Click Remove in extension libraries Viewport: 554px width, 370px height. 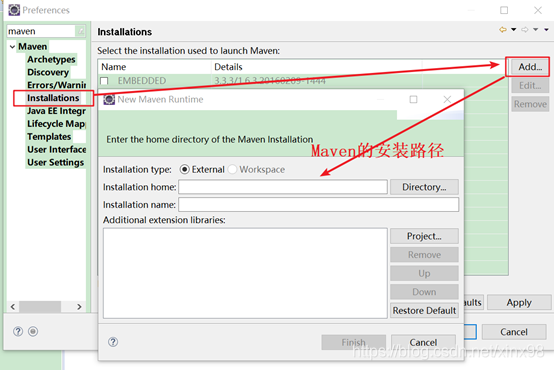[x=424, y=255]
